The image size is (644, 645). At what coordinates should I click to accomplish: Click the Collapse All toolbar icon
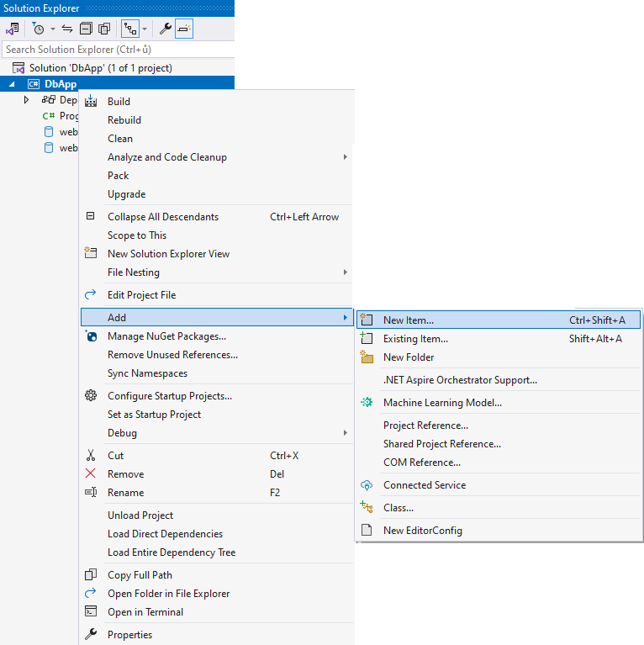[86, 29]
